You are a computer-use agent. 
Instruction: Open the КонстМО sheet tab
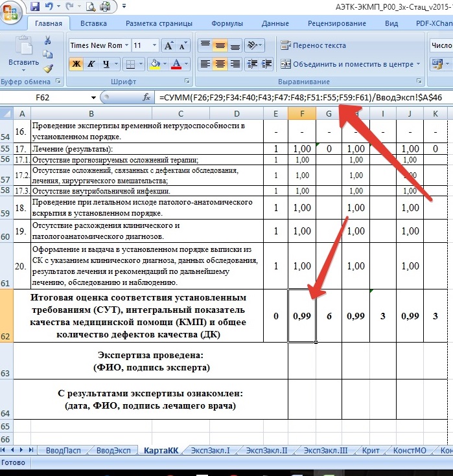point(410,451)
